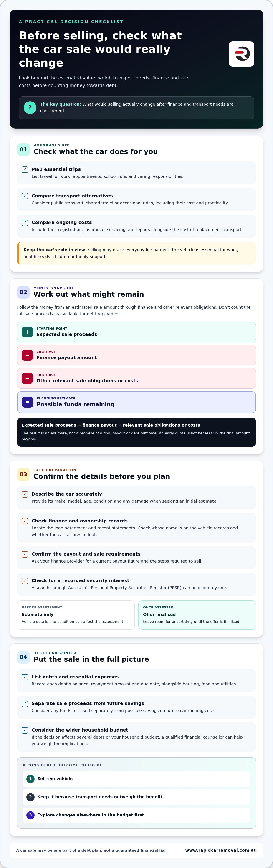Image resolution: width=273 pixels, height=868 pixels.
Task: Click the question mark icon beside the key question
Action: tap(30, 107)
